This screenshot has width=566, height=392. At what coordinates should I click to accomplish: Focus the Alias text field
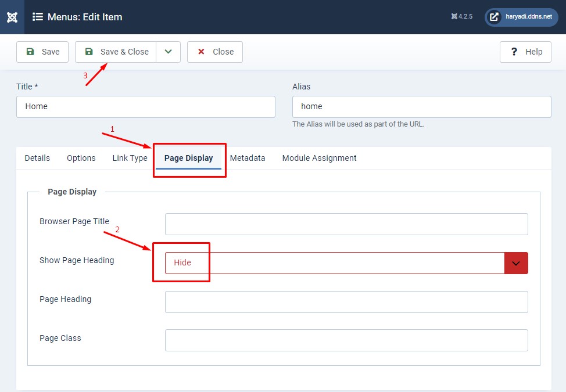coord(421,107)
